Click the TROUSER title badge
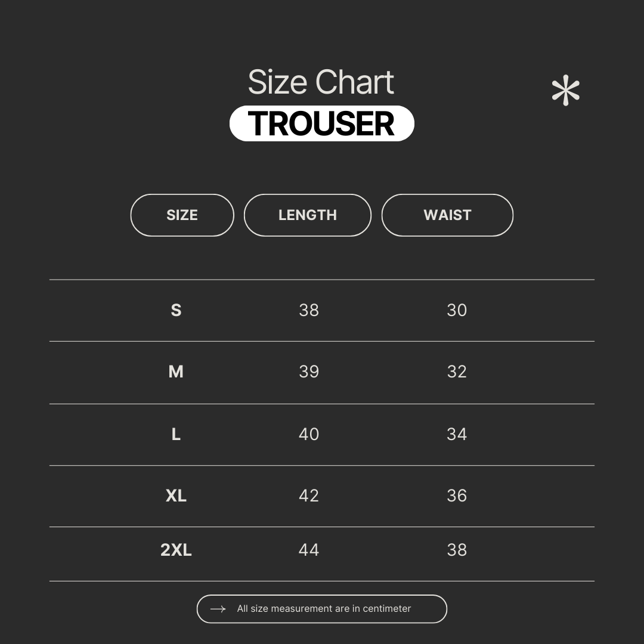Image resolution: width=644 pixels, height=644 pixels. pyautogui.click(x=321, y=124)
